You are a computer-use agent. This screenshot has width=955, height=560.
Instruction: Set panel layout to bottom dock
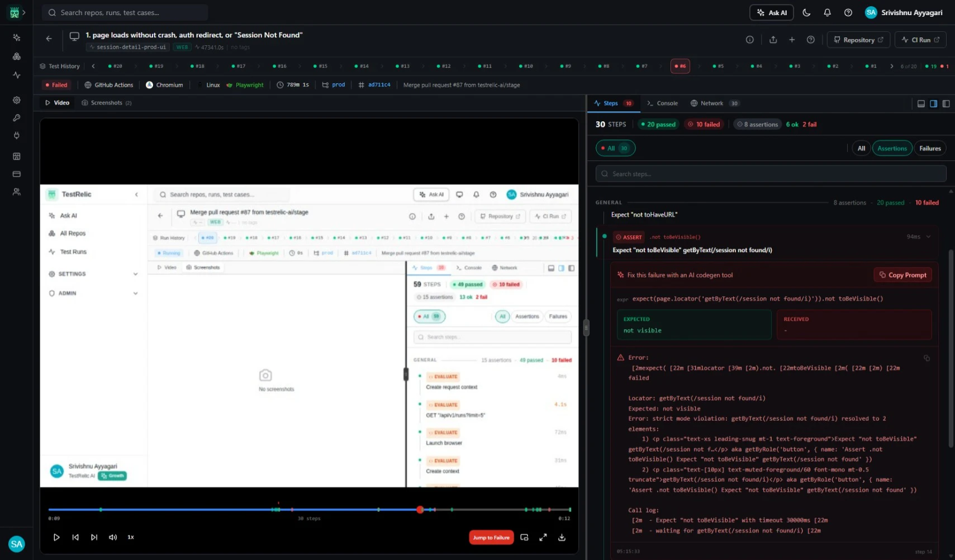921,103
